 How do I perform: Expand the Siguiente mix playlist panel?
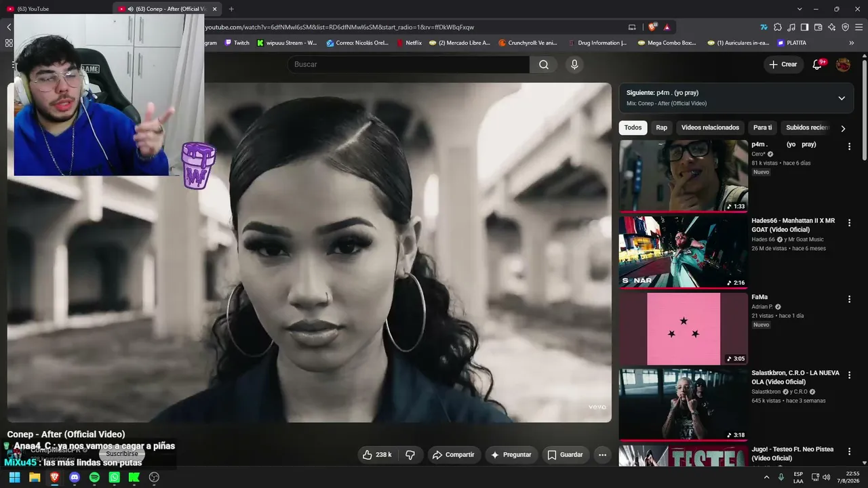tap(842, 98)
